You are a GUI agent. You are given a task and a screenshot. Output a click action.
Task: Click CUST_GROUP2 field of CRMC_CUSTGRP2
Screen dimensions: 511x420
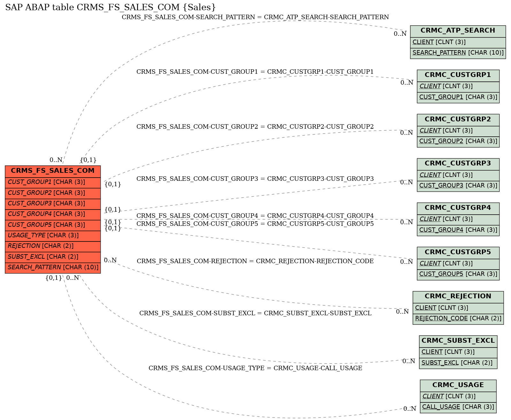[x=458, y=141]
